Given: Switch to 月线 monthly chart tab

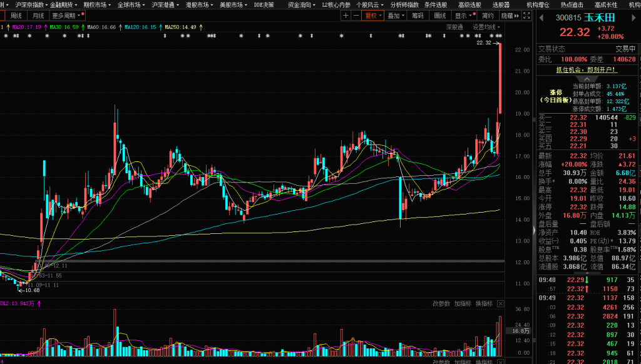Looking at the screenshot, I should point(38,16).
